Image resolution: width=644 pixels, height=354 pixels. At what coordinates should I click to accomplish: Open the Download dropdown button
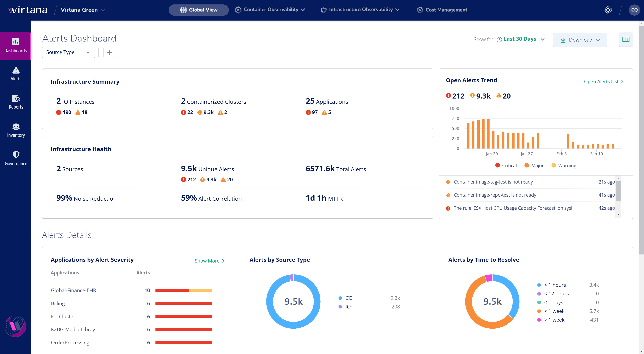[x=580, y=40]
